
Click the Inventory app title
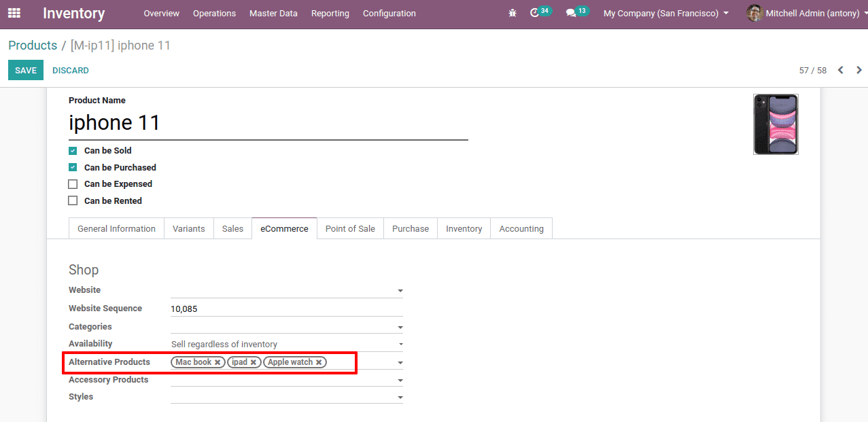pos(73,13)
